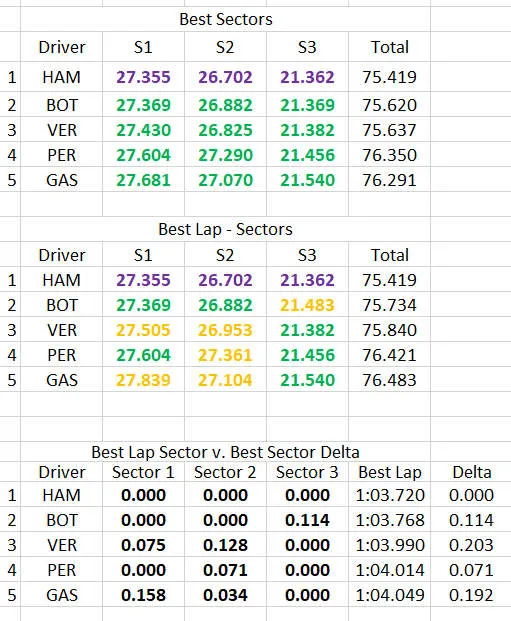
Task: Select the 'Best Sectors' title cell
Action: tap(225, 19)
